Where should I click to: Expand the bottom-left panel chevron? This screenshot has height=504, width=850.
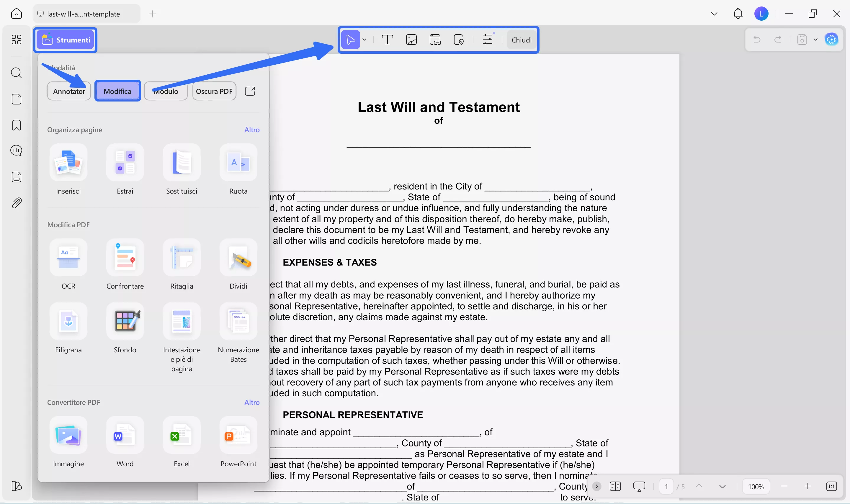(597, 486)
